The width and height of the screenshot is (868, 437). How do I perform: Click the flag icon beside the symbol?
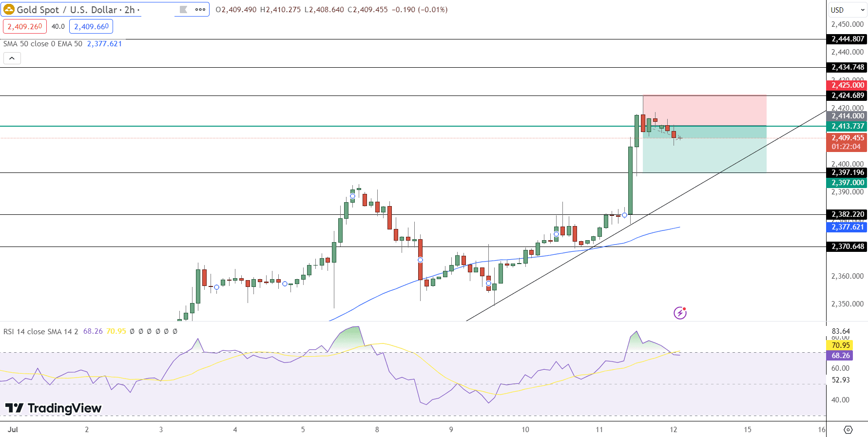184,9
